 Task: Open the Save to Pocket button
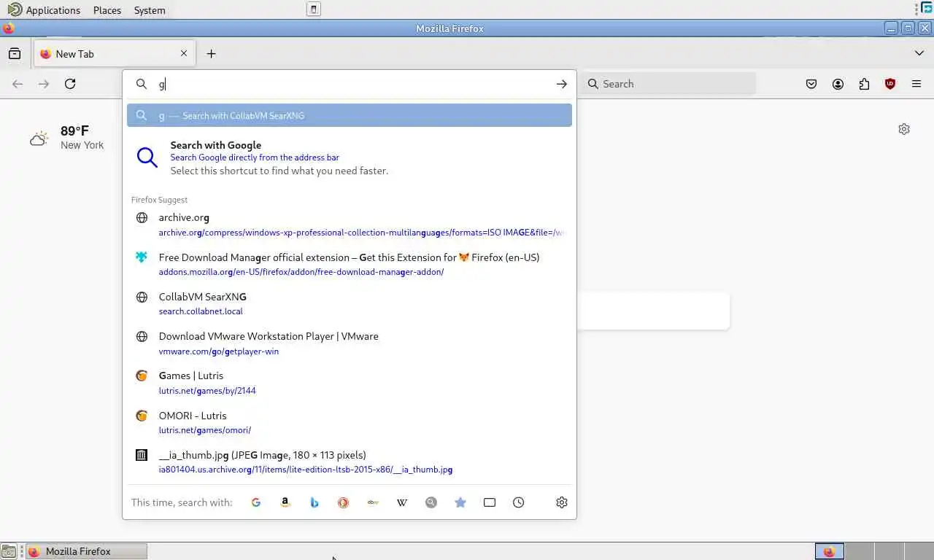pyautogui.click(x=811, y=84)
